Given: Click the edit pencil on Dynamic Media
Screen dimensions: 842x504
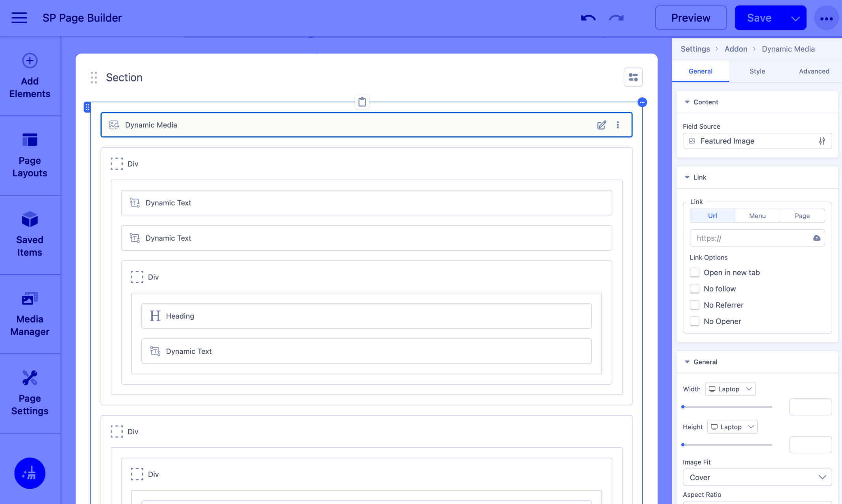Looking at the screenshot, I should point(601,125).
